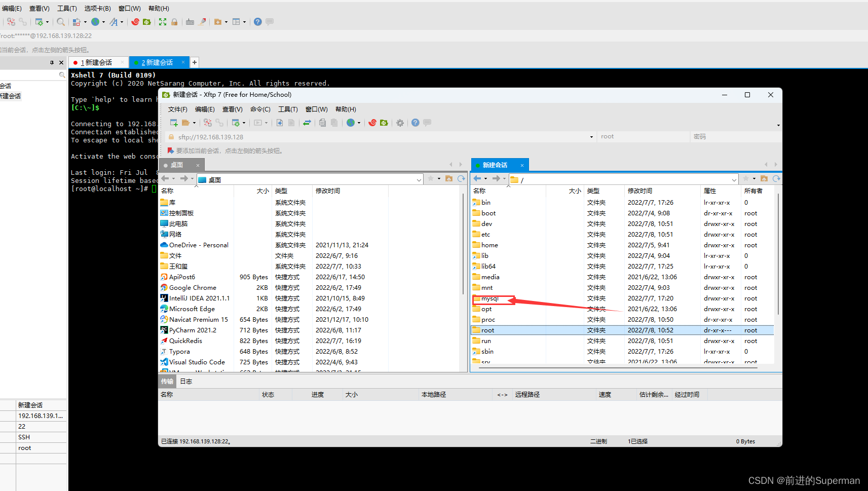This screenshot has height=491, width=868.
Task: Open session properties icon in Xftp toolbar
Action: [236, 123]
